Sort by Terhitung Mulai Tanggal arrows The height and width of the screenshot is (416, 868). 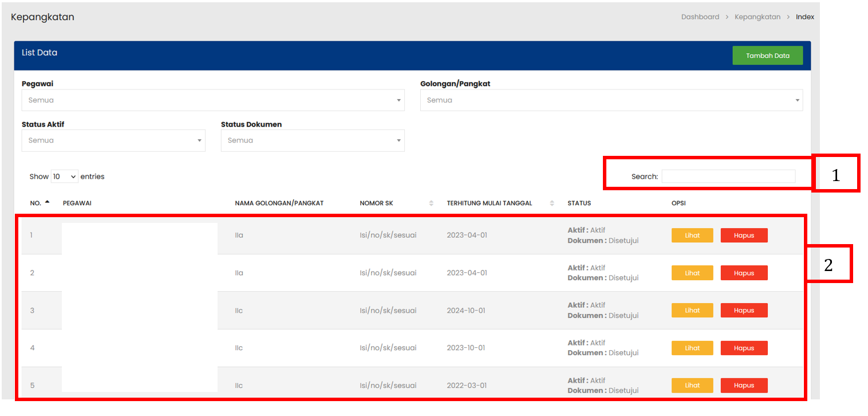[x=552, y=203]
